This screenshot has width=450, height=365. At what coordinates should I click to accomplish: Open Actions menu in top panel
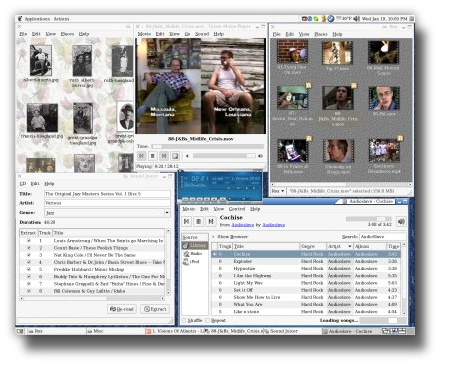coord(62,19)
